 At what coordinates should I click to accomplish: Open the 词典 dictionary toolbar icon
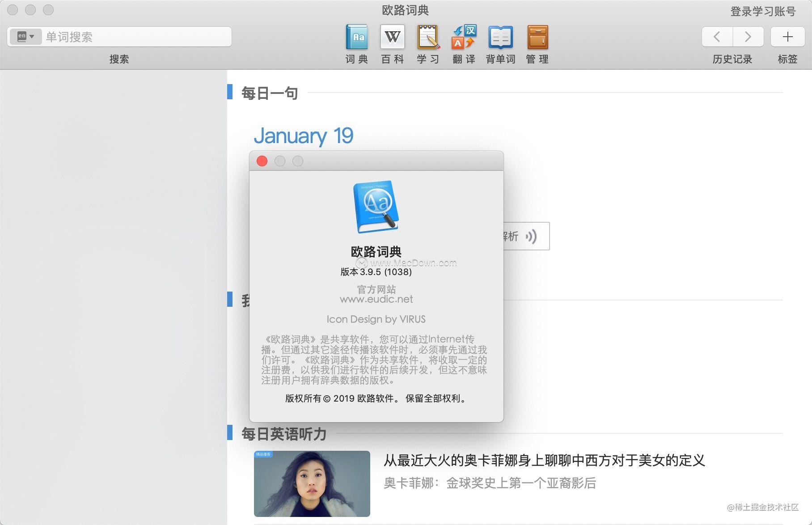tap(356, 37)
